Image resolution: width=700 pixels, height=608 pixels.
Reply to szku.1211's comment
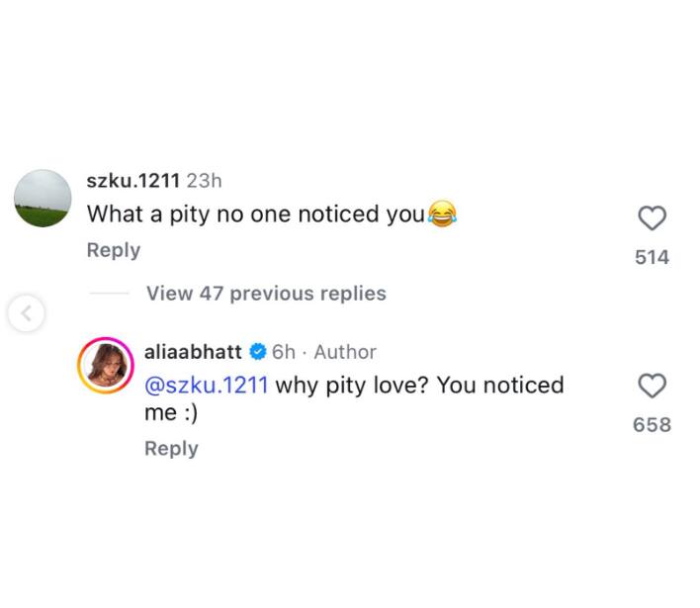click(114, 250)
